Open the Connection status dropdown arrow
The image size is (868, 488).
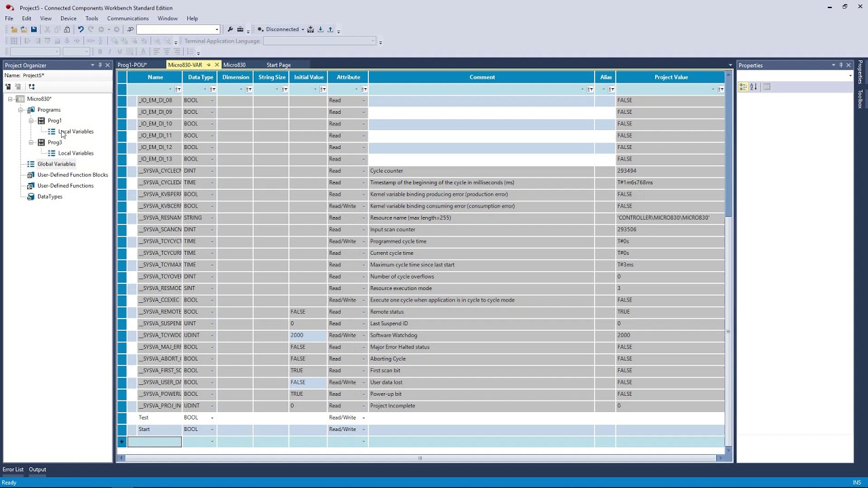pyautogui.click(x=302, y=29)
